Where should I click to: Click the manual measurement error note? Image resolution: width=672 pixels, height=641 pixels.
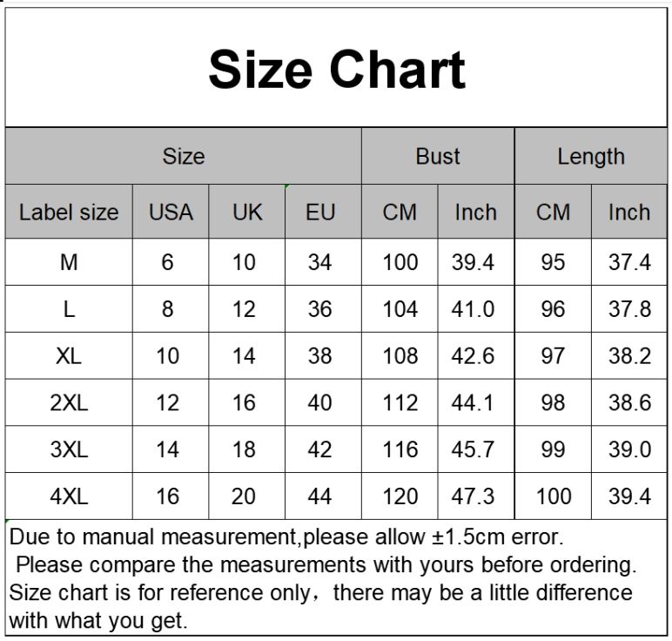tap(286, 536)
